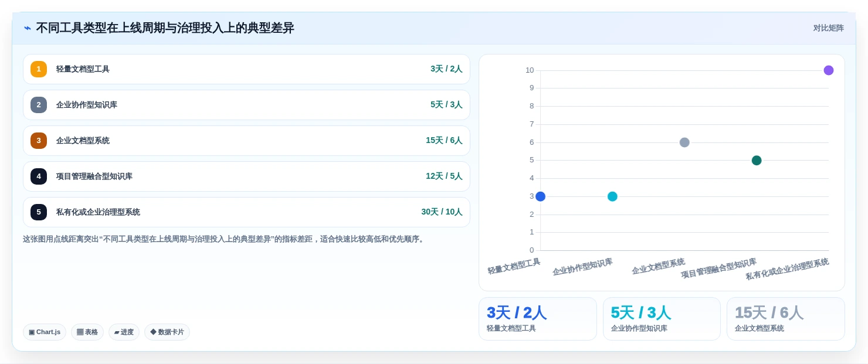Click the x-axis label 企业协作型知识库
Screen dimensions: 868x364
[582, 267]
